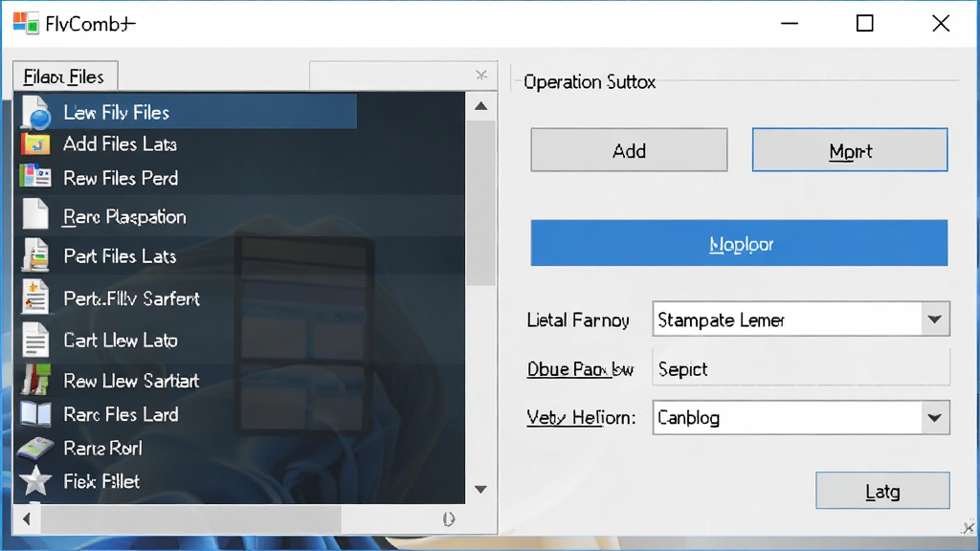Select the Cart Llew Lato entry
This screenshot has width=980, height=551.
(x=239, y=340)
